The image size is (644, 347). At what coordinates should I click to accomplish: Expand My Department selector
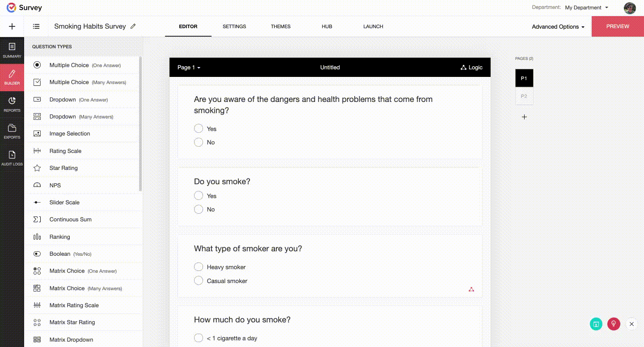pos(586,8)
